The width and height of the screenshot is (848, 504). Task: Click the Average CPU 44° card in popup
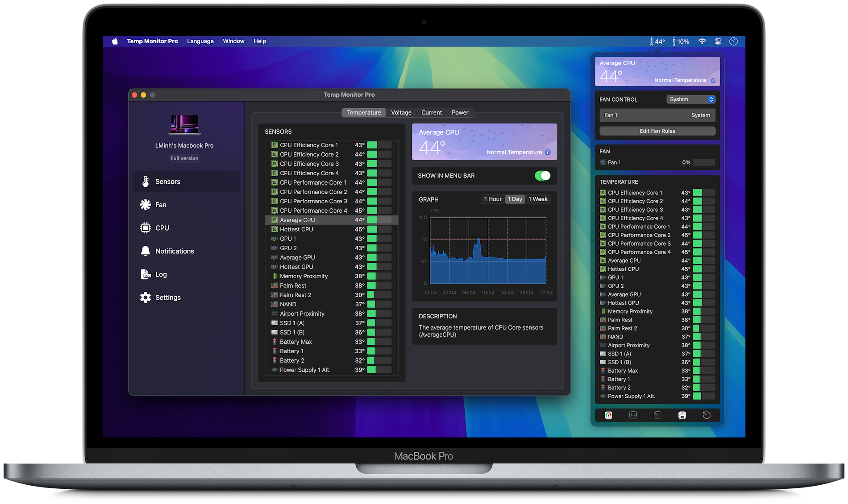657,71
